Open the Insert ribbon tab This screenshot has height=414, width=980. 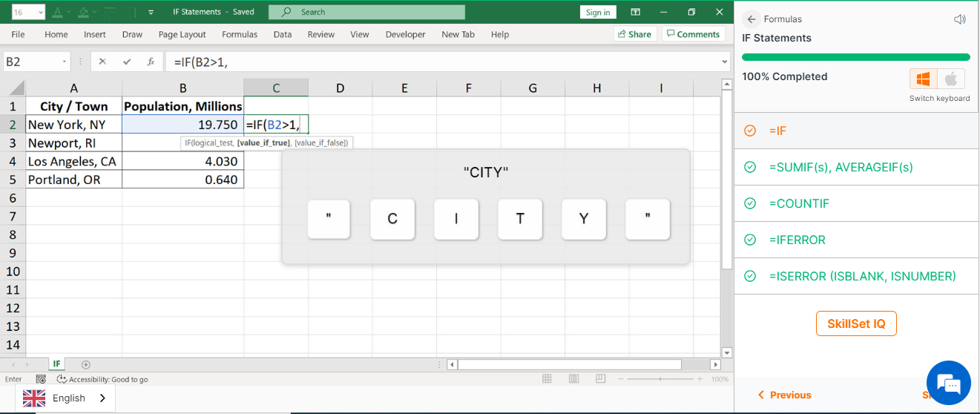[95, 34]
